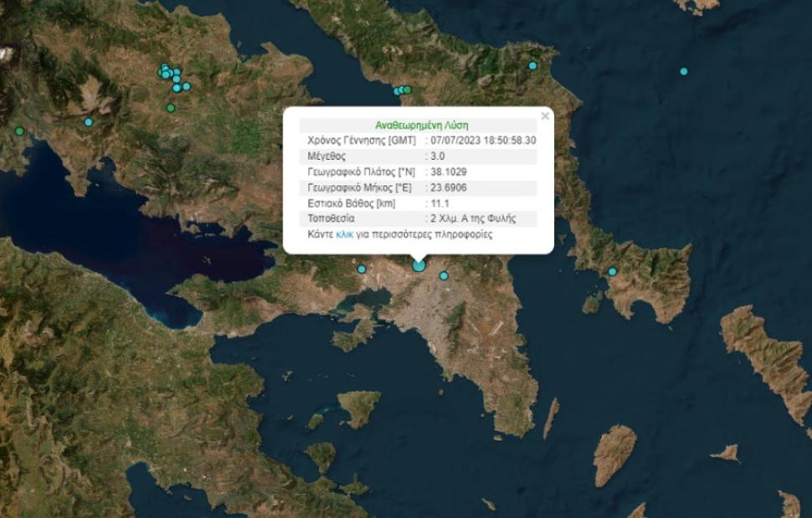Click the location text '2 Χλμ. Α της Φυλής'

coord(472,218)
